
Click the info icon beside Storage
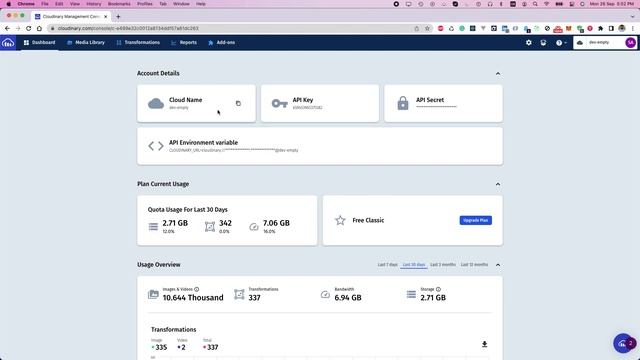pyautogui.click(x=438, y=289)
